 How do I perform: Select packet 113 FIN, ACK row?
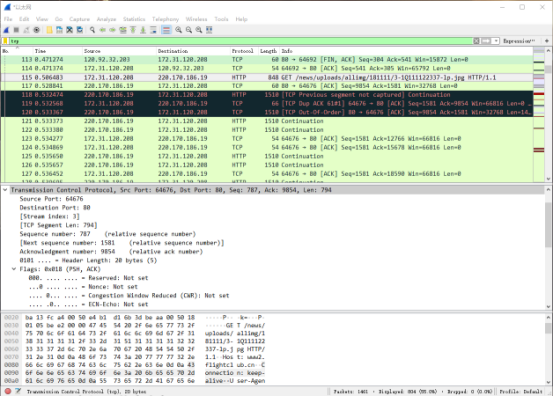click(267, 60)
